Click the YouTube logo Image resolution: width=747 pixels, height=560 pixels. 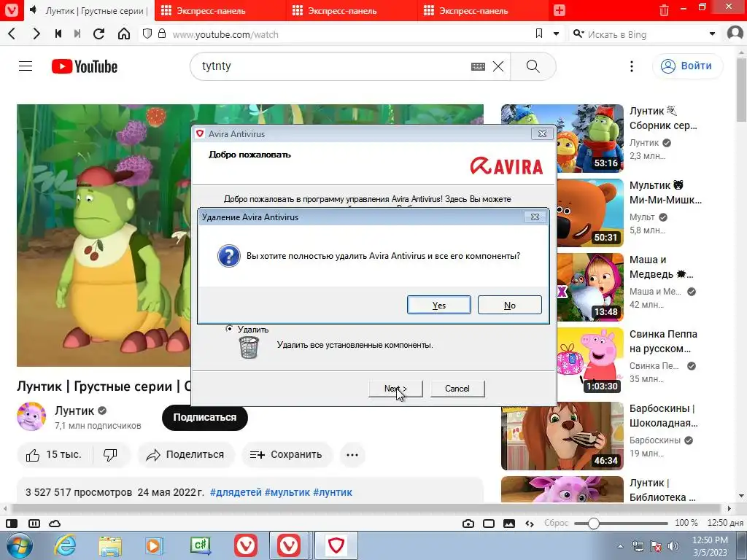coord(85,66)
